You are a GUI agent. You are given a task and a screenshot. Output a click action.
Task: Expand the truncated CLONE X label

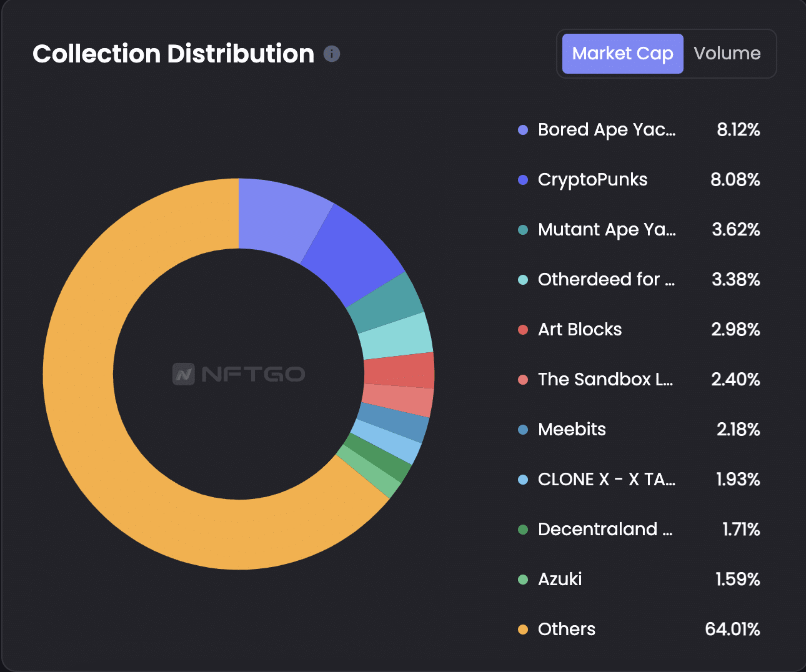coord(606,480)
